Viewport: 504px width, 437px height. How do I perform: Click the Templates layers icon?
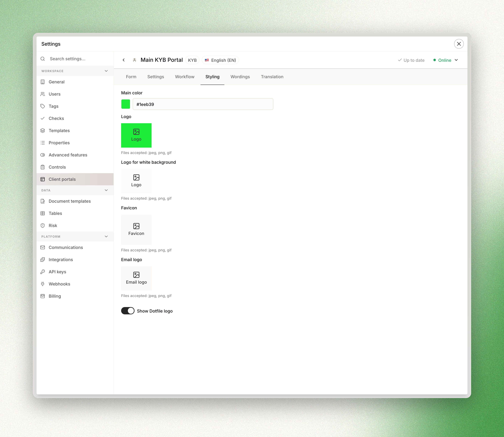click(43, 130)
